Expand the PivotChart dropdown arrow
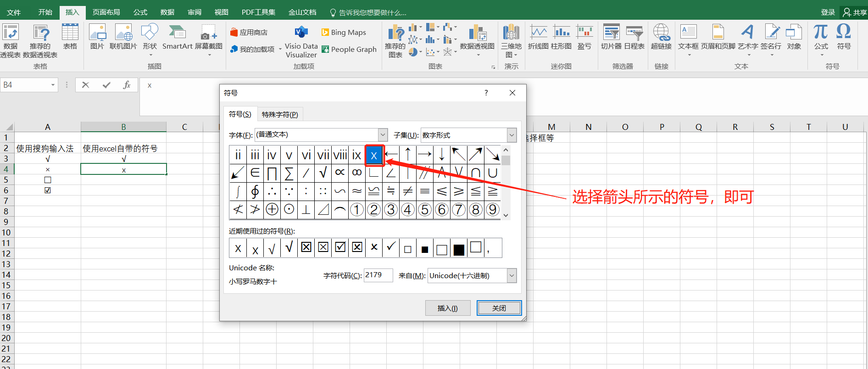The width and height of the screenshot is (868, 369). pyautogui.click(x=478, y=55)
